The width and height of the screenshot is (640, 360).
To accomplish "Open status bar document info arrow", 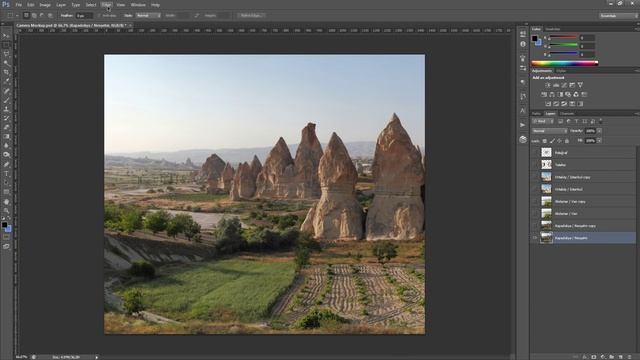I will pos(97,357).
